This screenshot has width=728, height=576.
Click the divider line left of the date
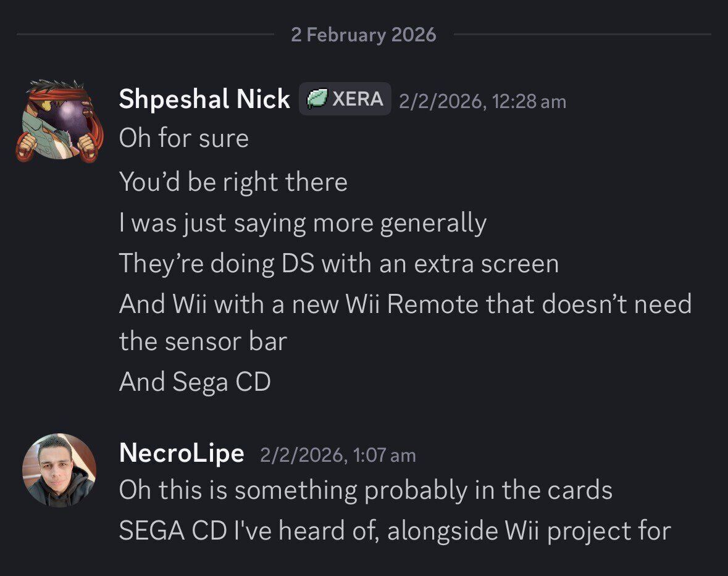pos(145,35)
